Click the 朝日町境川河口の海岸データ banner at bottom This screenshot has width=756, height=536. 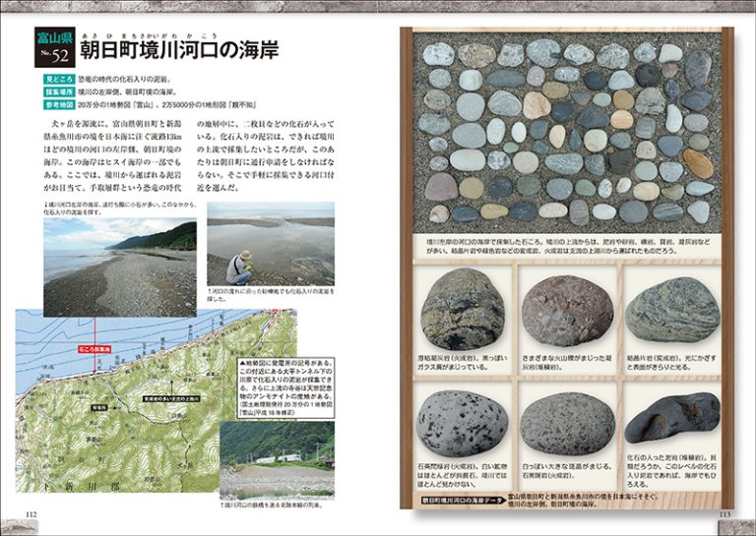(x=460, y=500)
